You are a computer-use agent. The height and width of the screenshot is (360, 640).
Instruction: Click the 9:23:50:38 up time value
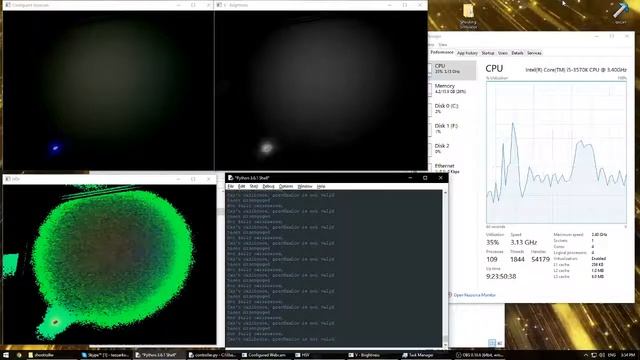point(501,277)
